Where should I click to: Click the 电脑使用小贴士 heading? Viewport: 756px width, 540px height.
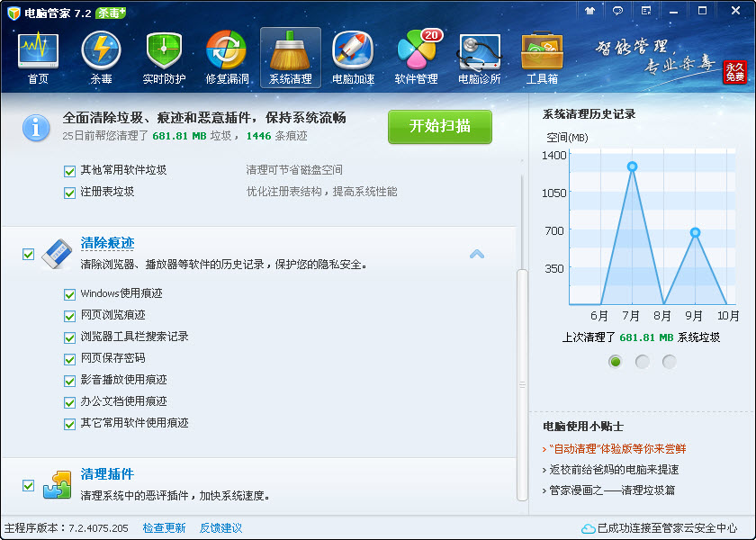pyautogui.click(x=583, y=427)
